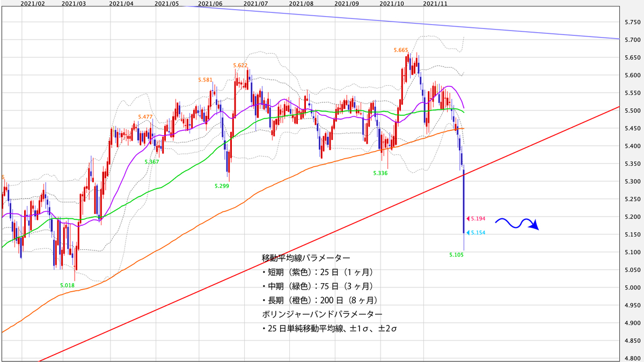
Task: Click the 25日単純移動平均線 ±1σ ±2σ line
Action: pos(329,328)
